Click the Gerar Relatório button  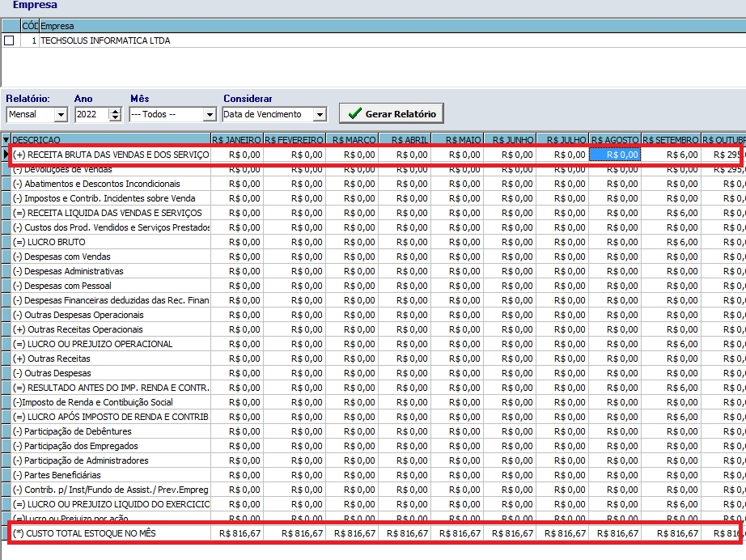(391, 114)
